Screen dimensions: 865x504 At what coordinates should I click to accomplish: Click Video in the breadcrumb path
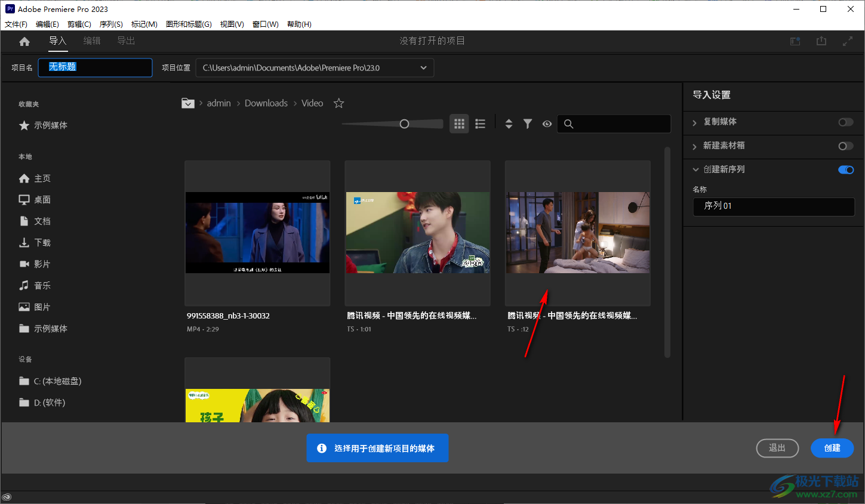(312, 103)
